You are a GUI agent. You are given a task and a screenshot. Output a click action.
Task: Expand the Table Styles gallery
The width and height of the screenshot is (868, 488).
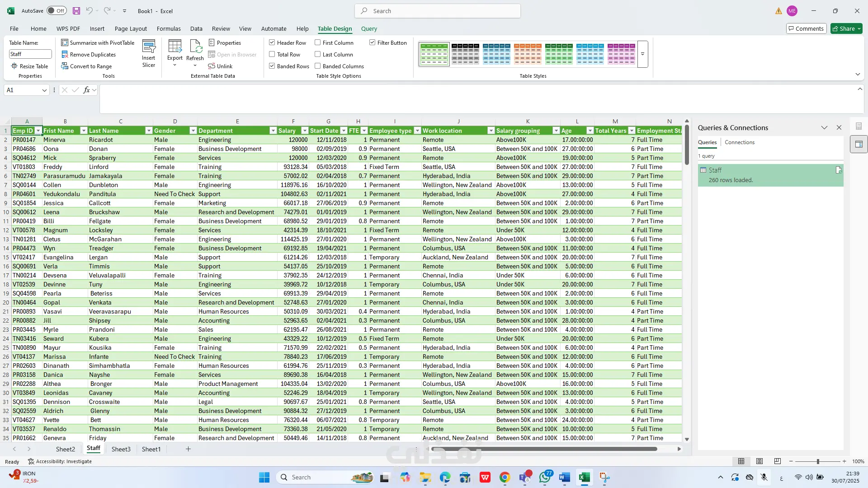(642, 54)
